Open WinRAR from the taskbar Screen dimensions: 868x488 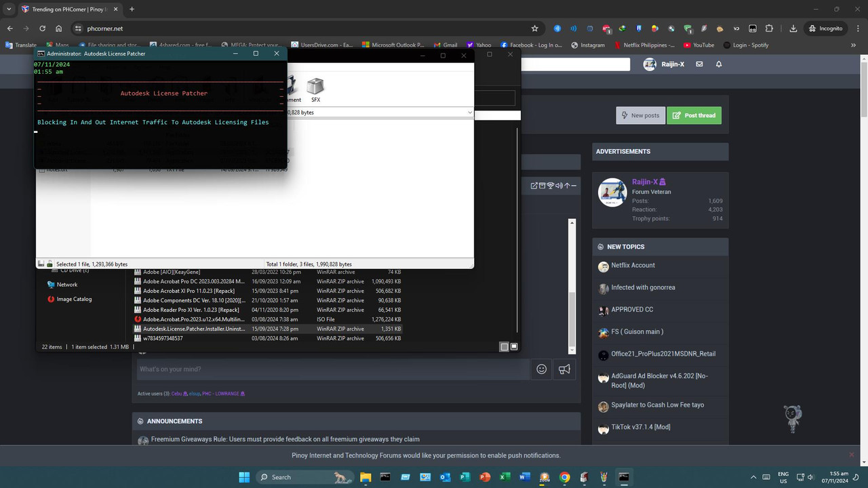tap(585, 477)
